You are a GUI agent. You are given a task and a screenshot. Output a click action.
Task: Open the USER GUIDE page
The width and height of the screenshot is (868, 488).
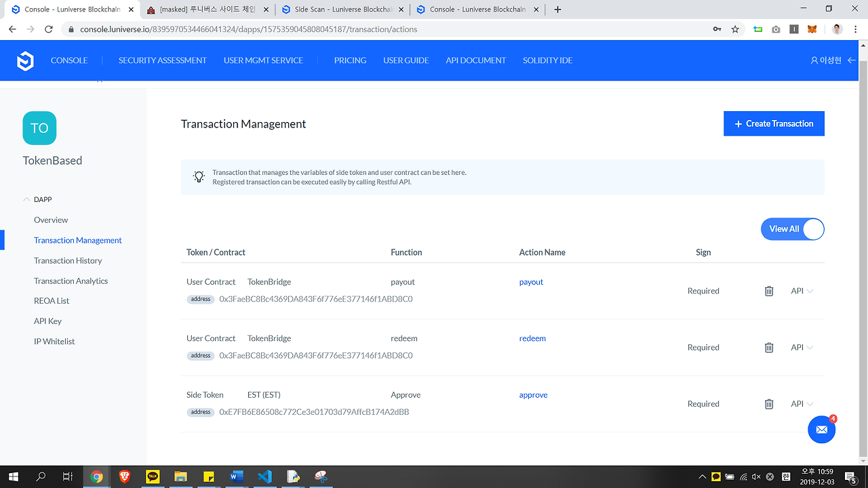click(406, 60)
